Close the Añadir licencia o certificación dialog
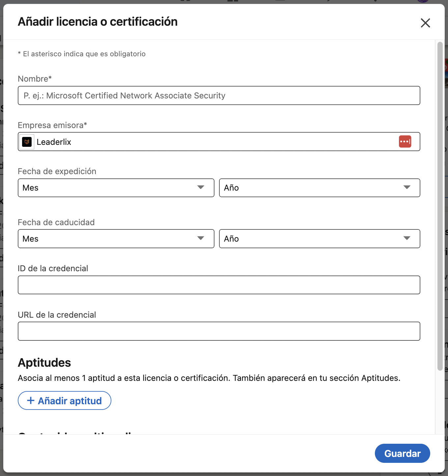448x476 pixels. point(425,23)
